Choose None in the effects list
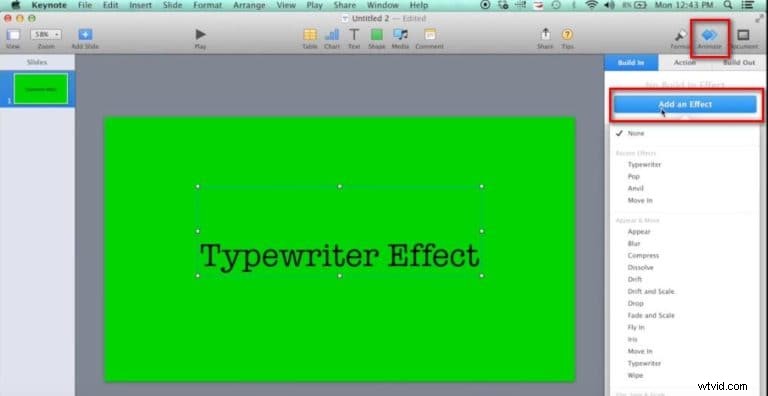Screen dimensions: 768x396 636,133
